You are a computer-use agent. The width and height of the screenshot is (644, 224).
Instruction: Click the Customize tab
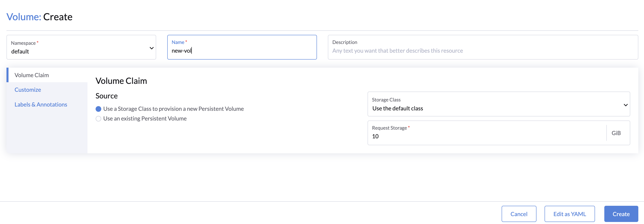point(28,89)
